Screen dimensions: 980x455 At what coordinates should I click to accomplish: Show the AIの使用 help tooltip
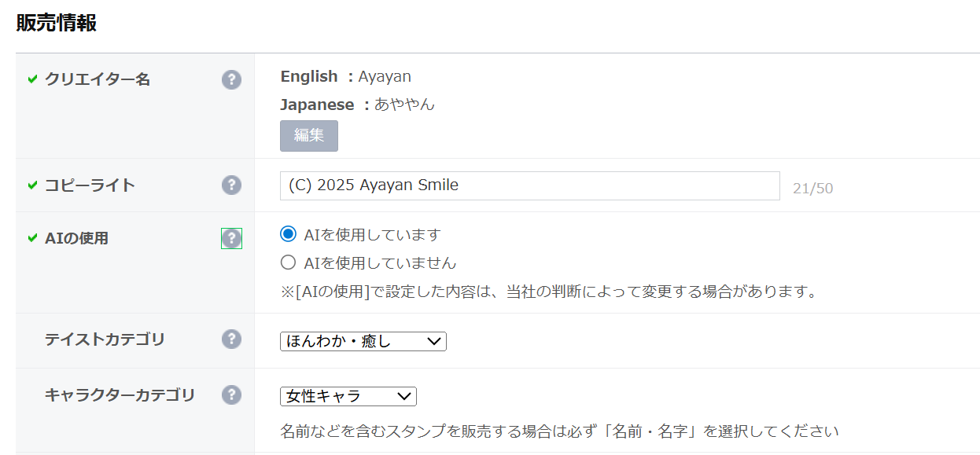[x=231, y=238]
